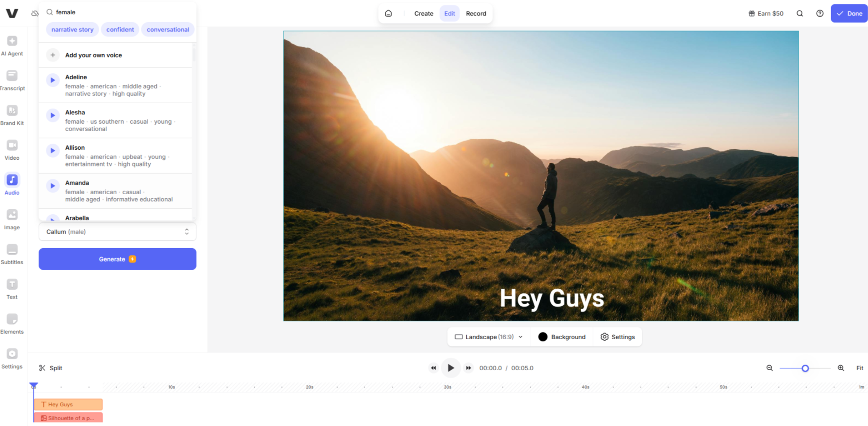
Task: Click the Generate button
Action: coord(117,259)
